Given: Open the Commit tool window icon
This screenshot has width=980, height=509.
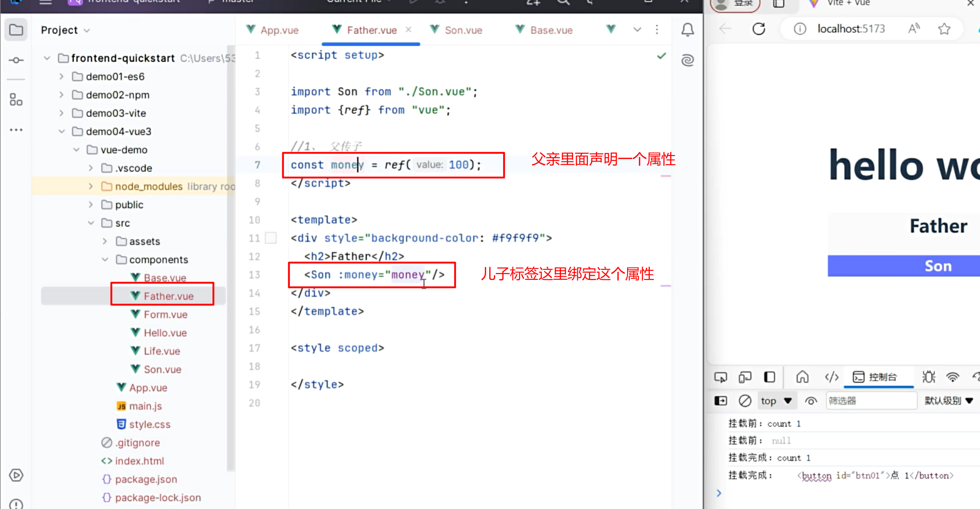Looking at the screenshot, I should click(x=16, y=60).
